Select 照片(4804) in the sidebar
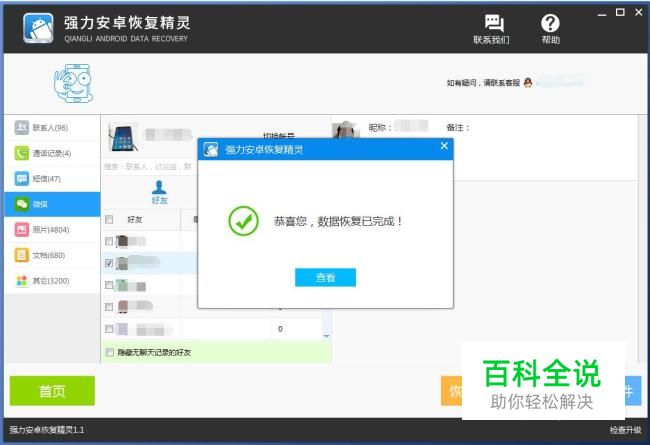Viewport: 650px width, 445px height. click(52, 230)
